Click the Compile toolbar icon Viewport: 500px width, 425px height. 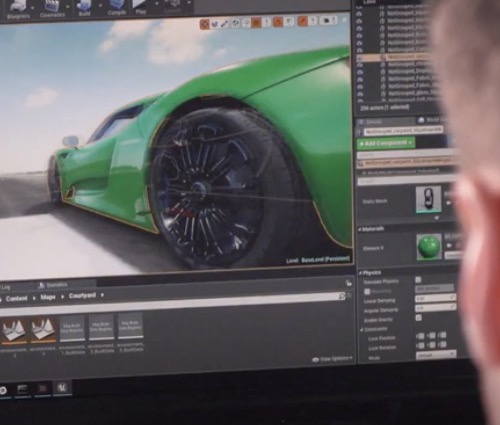point(117,7)
